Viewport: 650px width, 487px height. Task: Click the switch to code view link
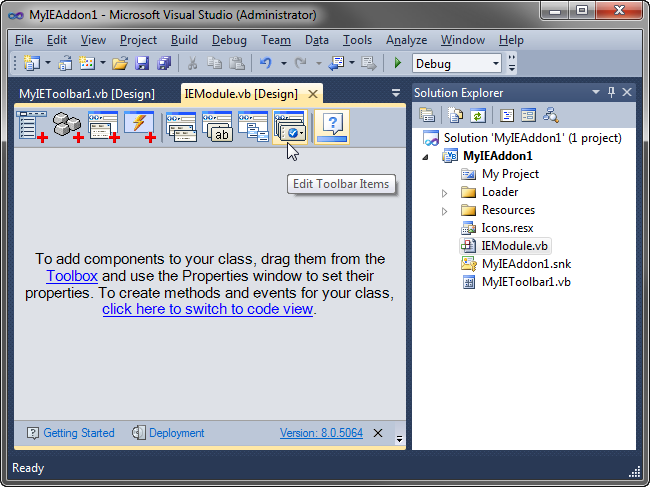[207, 309]
